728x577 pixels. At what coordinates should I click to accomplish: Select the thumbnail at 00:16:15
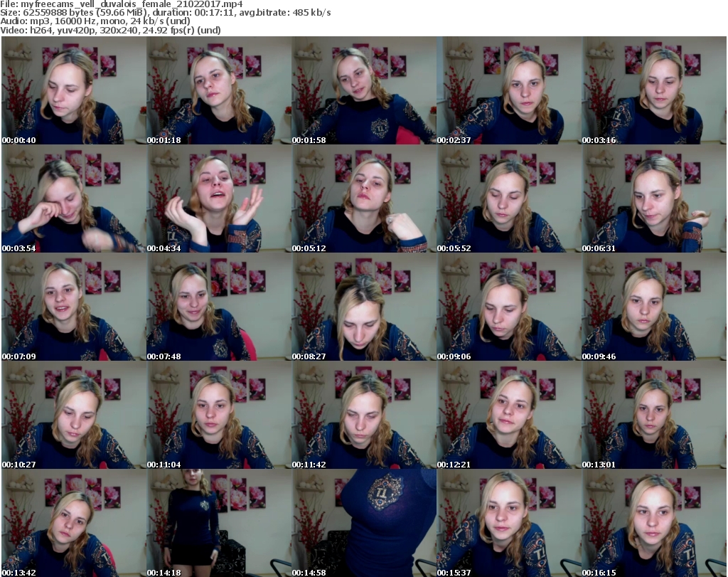(654, 523)
